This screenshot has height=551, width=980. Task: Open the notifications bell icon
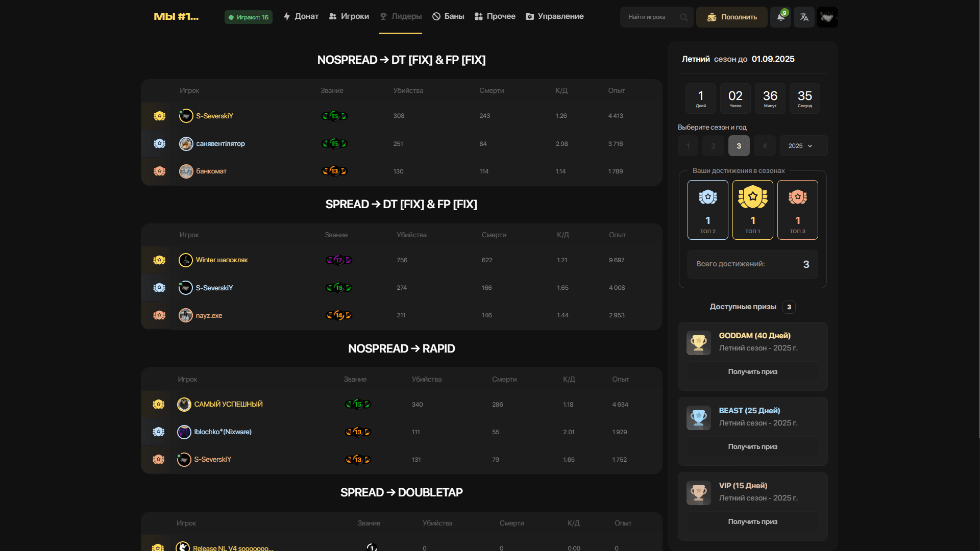[x=780, y=17]
